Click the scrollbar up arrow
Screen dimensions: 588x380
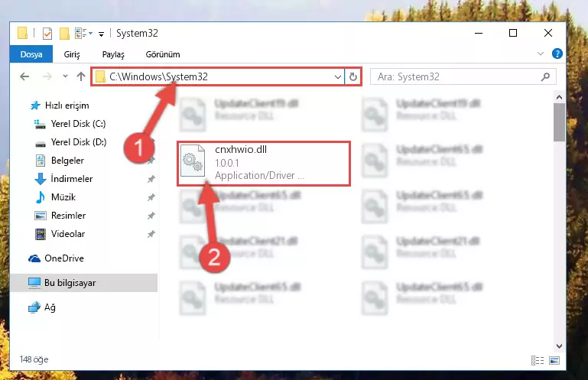click(x=559, y=97)
